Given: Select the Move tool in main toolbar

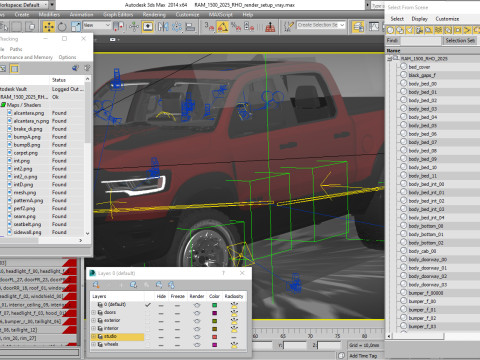Looking at the screenshot, I should coord(49,26).
